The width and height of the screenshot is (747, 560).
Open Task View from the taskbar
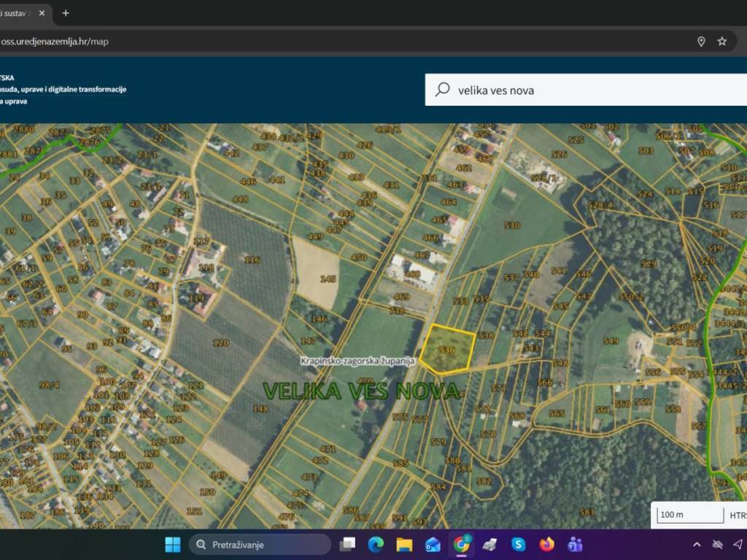coord(348,545)
